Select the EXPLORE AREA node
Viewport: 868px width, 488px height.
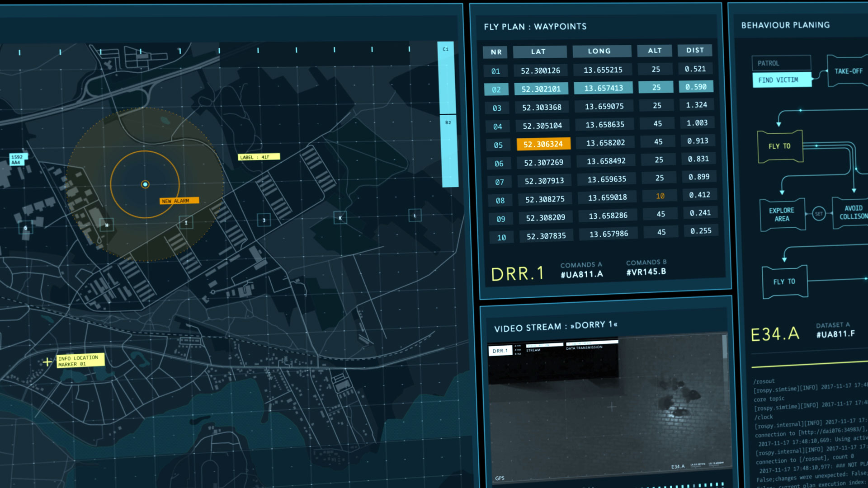click(782, 215)
